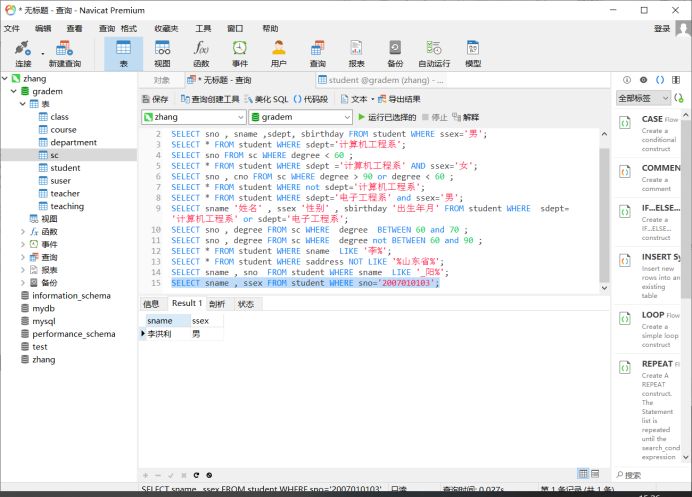Click the 新建查询 new query icon
The height and width of the screenshot is (497, 692).
pos(64,54)
